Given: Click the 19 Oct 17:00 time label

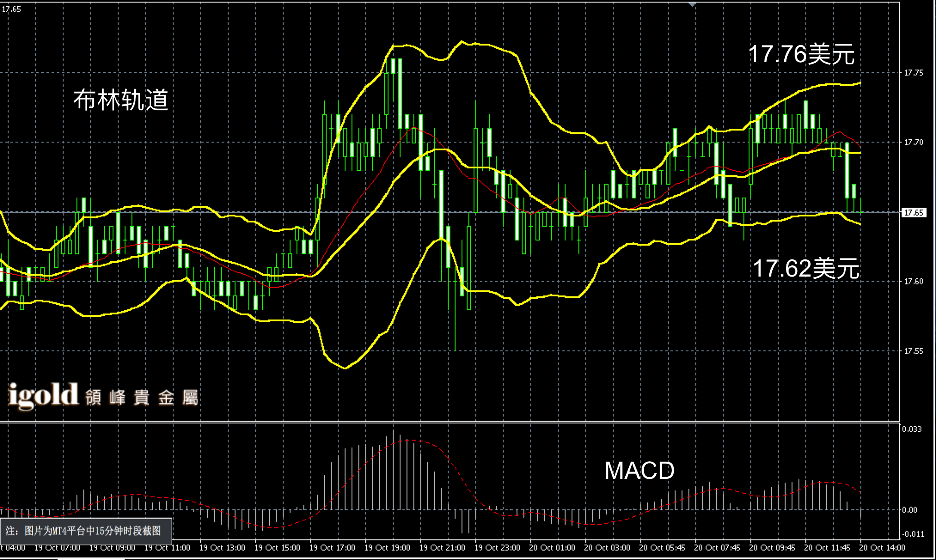Looking at the screenshot, I should [x=332, y=548].
